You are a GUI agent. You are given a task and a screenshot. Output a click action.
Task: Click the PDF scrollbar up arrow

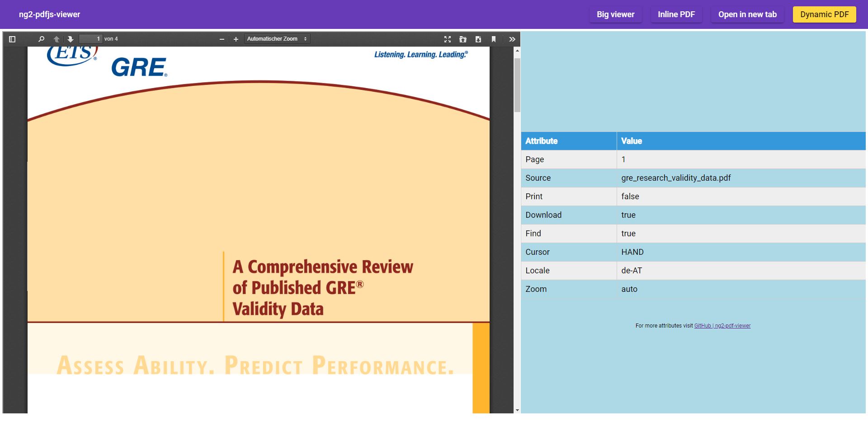(517, 51)
